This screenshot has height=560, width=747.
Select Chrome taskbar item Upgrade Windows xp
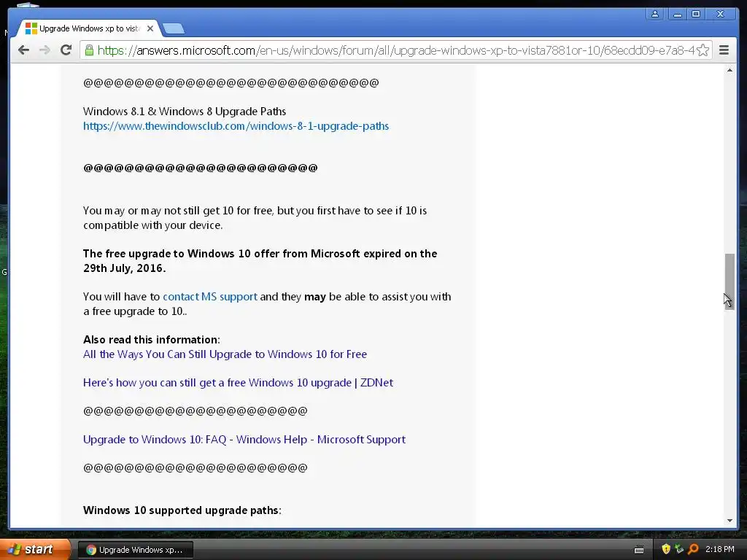tap(135, 550)
